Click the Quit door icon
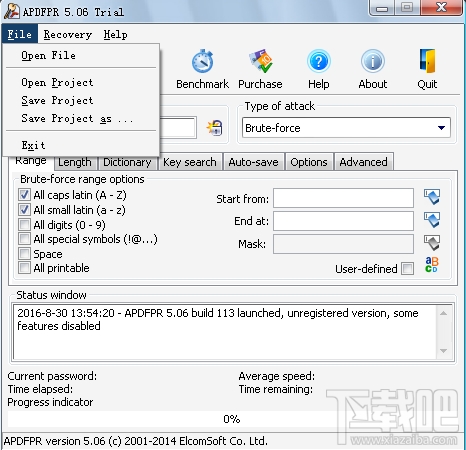 pos(427,61)
